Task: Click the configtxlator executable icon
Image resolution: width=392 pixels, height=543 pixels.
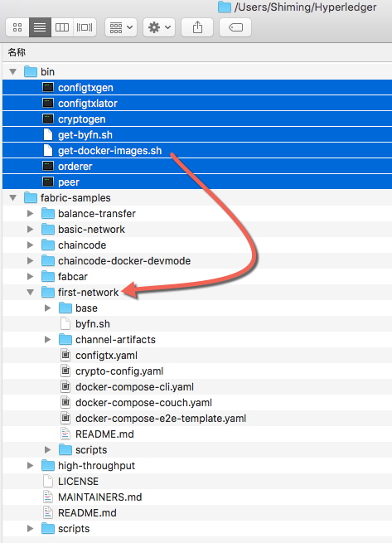Action: click(48, 103)
